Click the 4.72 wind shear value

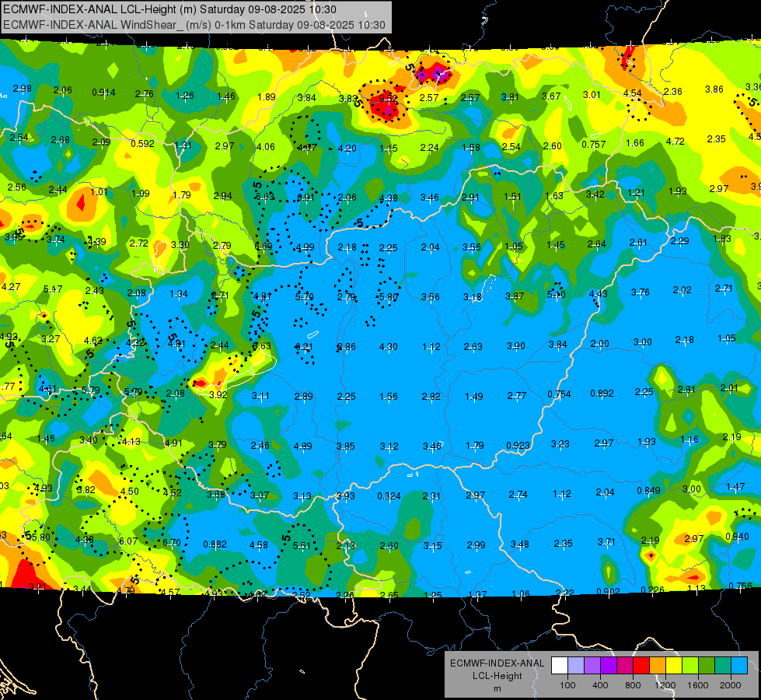675,142
